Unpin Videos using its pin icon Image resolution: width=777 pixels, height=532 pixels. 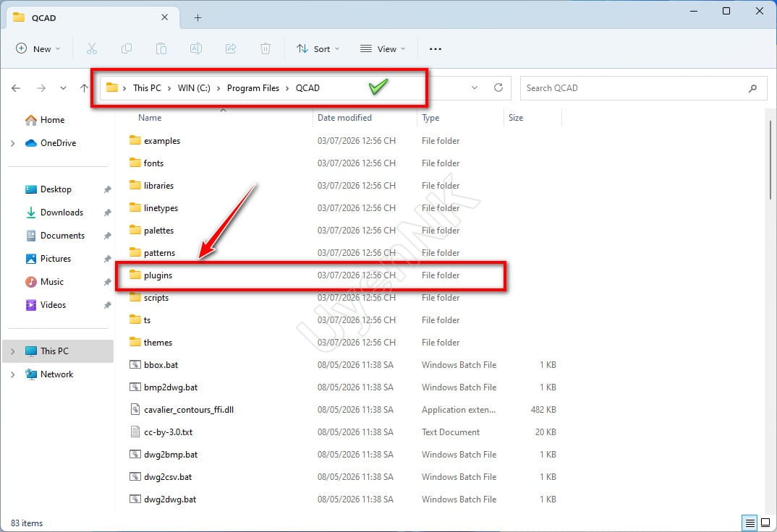click(x=107, y=305)
